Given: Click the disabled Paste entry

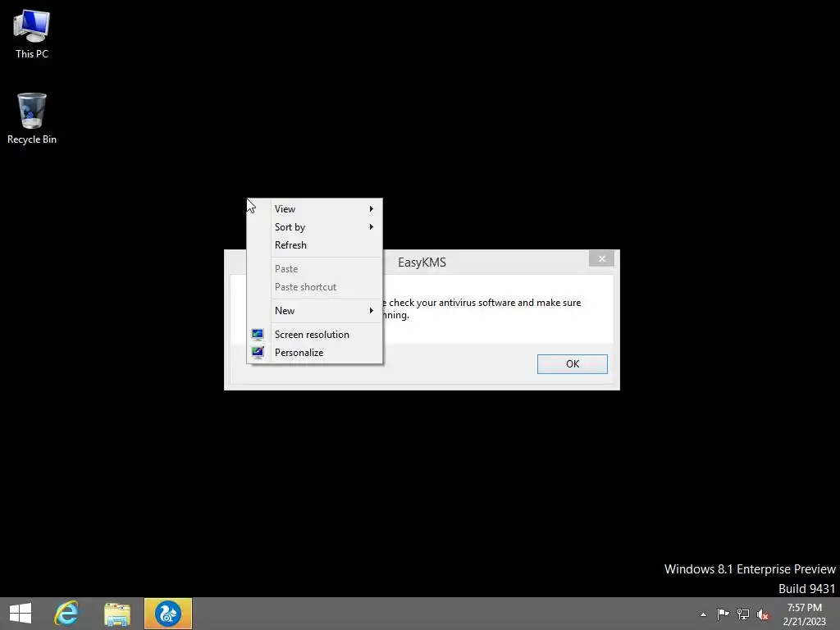Looking at the screenshot, I should tap(314, 269).
